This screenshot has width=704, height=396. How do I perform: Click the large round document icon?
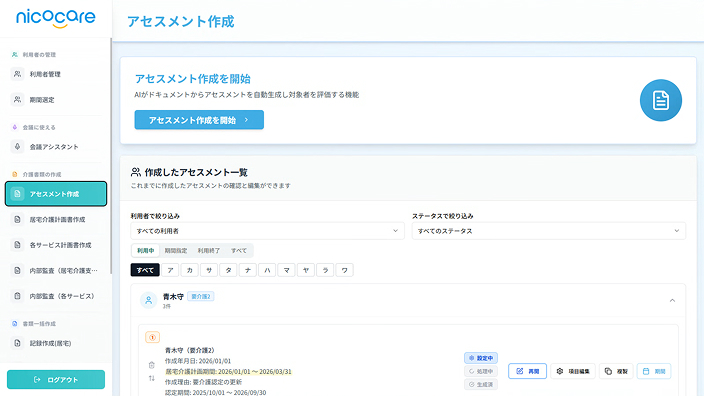coord(660,100)
